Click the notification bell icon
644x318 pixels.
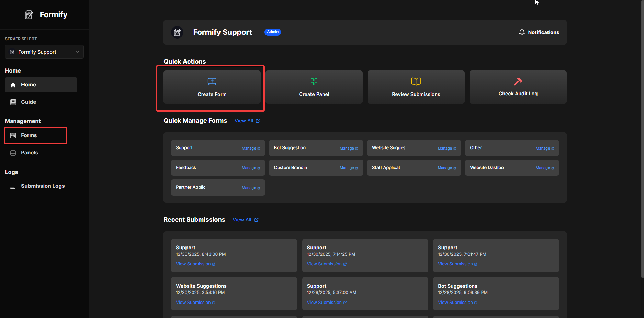point(522,32)
